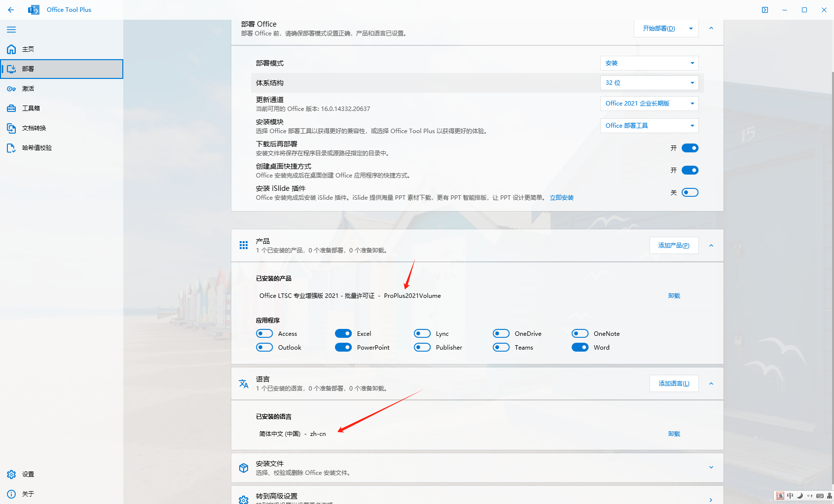Disable the PowerPoint application toggle

(343, 347)
